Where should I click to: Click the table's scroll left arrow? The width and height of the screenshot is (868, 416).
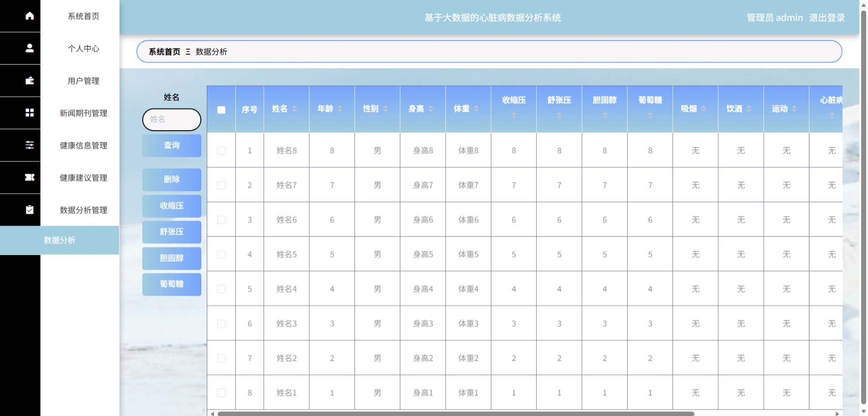212,414
